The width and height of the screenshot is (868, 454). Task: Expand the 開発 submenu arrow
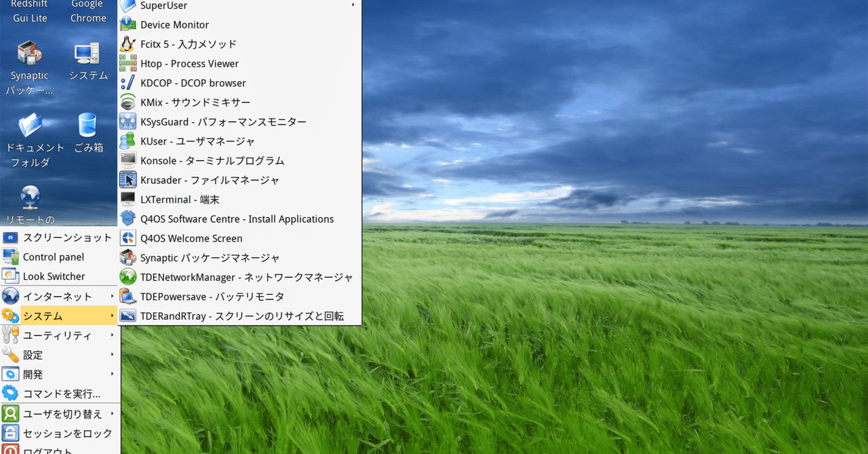coord(112,374)
